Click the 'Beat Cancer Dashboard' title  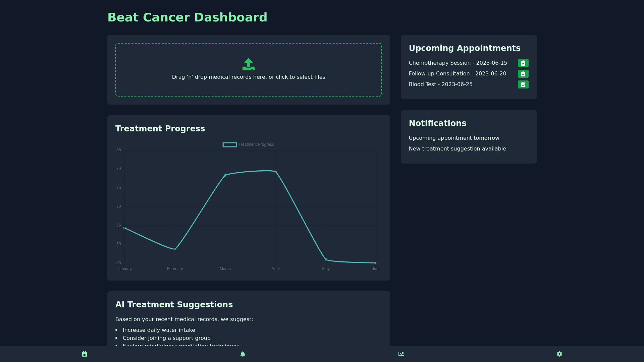coord(187,17)
